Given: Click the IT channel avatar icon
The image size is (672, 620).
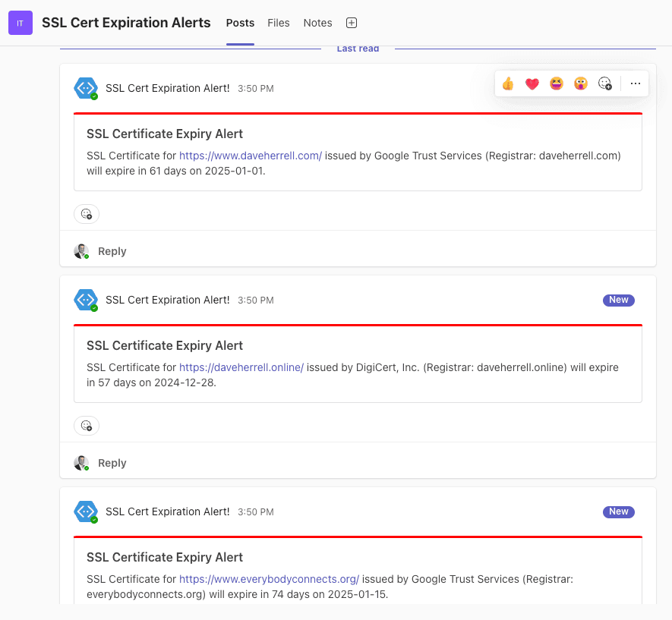Looking at the screenshot, I should pyautogui.click(x=21, y=23).
